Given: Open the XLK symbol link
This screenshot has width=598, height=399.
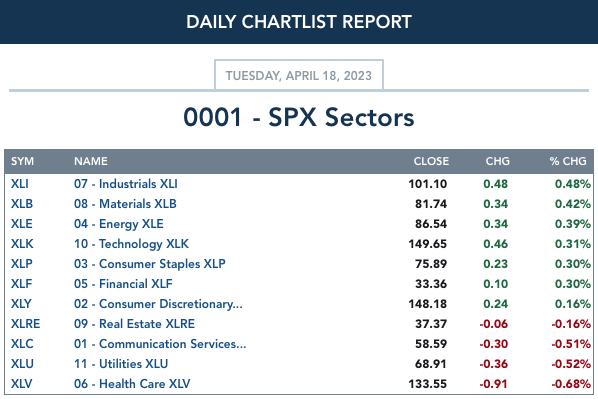Looking at the screenshot, I should coord(22,244).
